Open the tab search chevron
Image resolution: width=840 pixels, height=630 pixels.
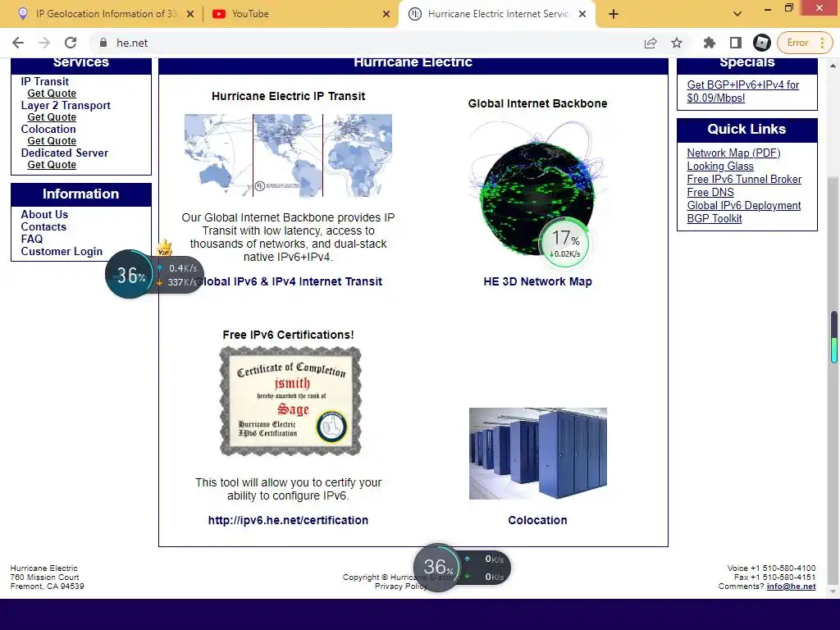coord(737,14)
